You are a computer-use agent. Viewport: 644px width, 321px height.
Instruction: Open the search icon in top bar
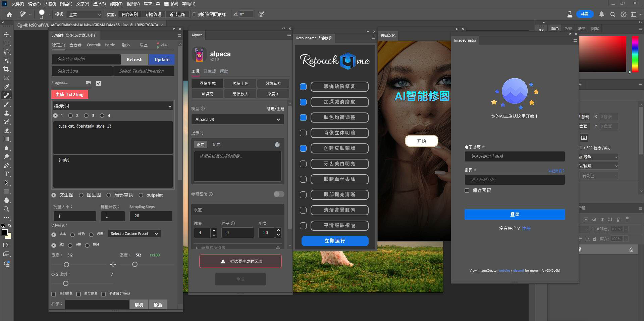pyautogui.click(x=612, y=14)
